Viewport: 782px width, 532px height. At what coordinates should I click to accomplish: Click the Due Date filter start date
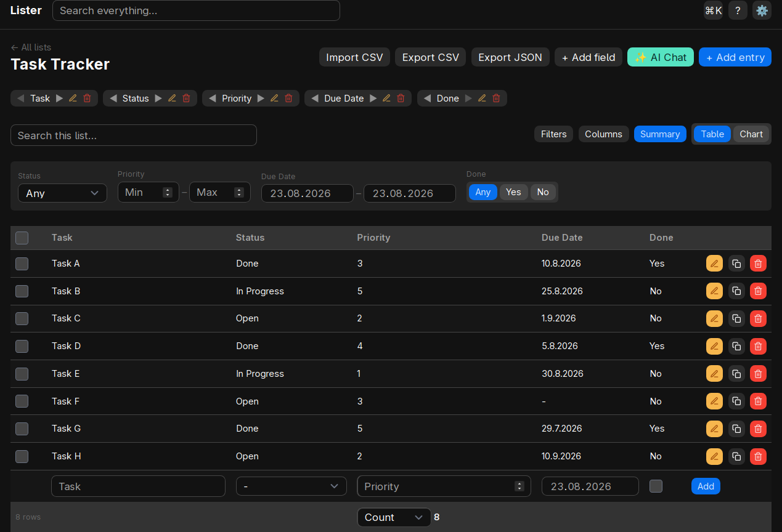tap(308, 193)
